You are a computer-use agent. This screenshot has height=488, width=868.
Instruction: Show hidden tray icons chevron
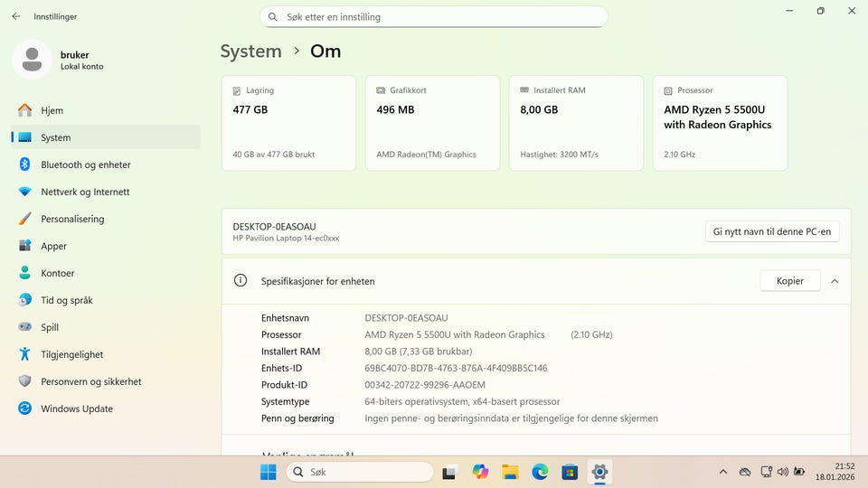pos(723,472)
